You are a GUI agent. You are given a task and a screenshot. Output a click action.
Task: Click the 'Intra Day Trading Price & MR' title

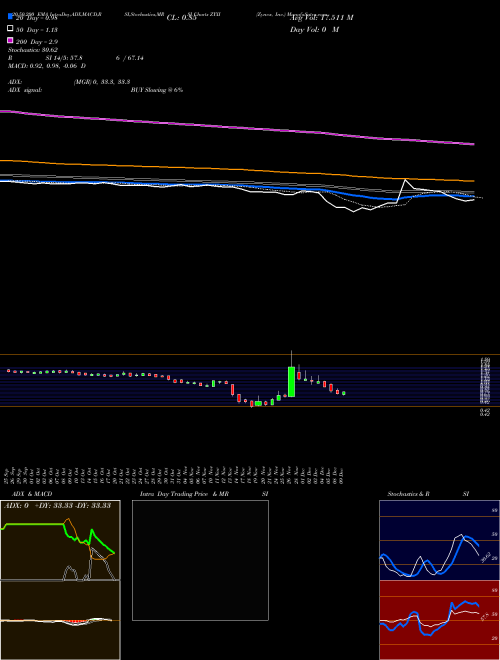click(x=184, y=494)
